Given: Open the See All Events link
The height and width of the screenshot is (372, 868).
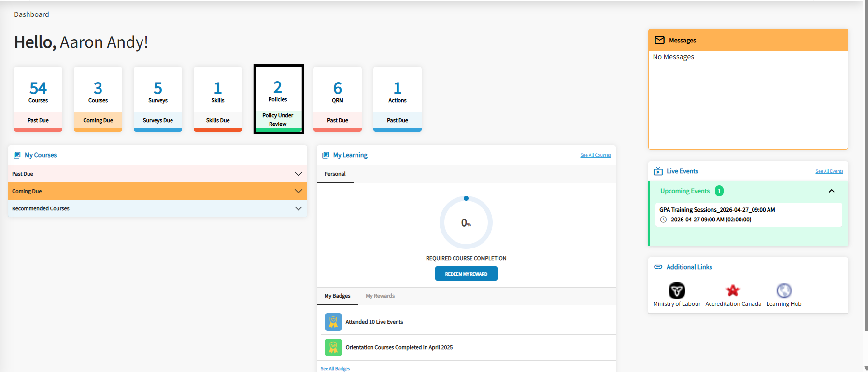Looking at the screenshot, I should point(829,171).
